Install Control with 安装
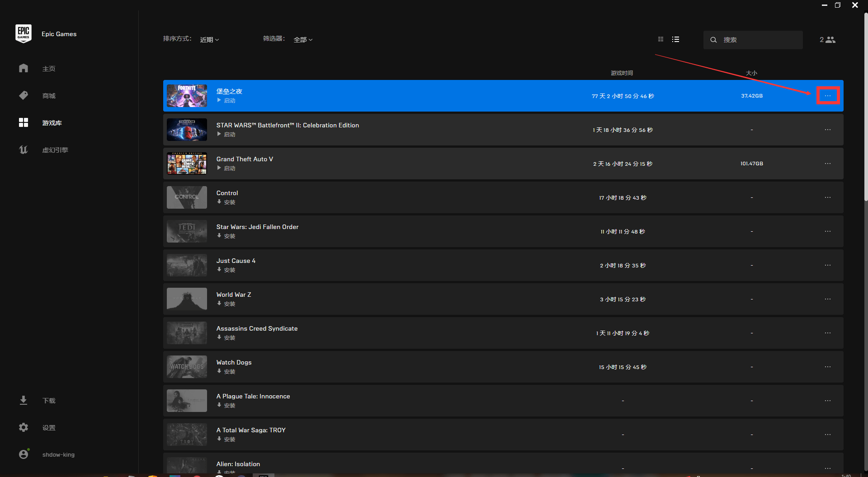868x477 pixels. point(226,202)
